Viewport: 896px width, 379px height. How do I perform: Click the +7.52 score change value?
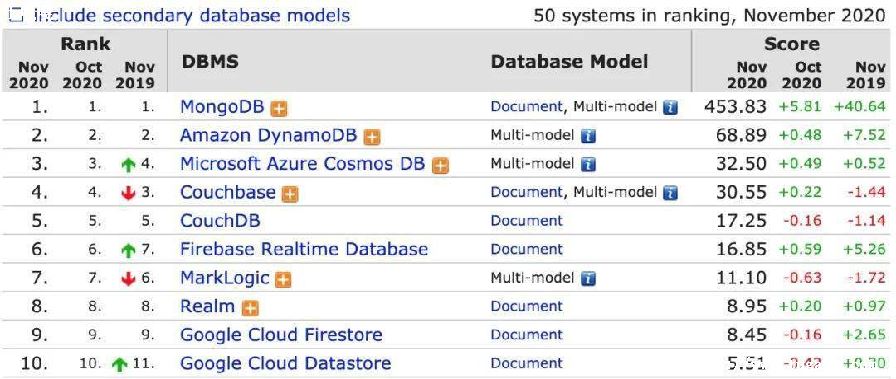(864, 135)
